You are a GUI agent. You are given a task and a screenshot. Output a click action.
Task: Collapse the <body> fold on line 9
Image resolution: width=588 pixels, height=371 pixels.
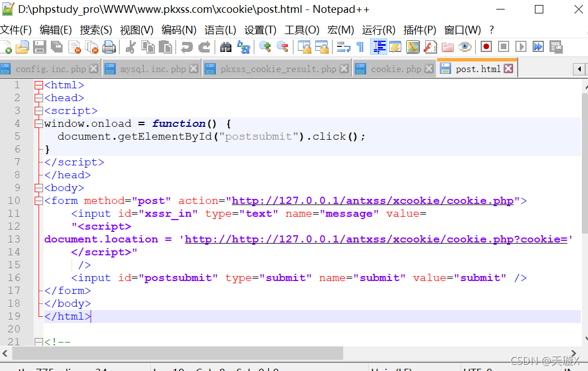(x=39, y=188)
